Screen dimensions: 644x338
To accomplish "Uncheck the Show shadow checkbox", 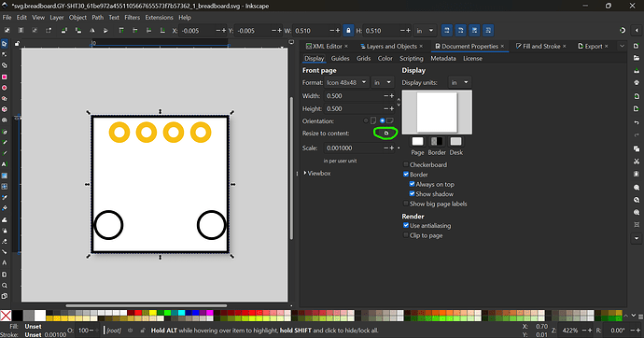I will point(412,194).
